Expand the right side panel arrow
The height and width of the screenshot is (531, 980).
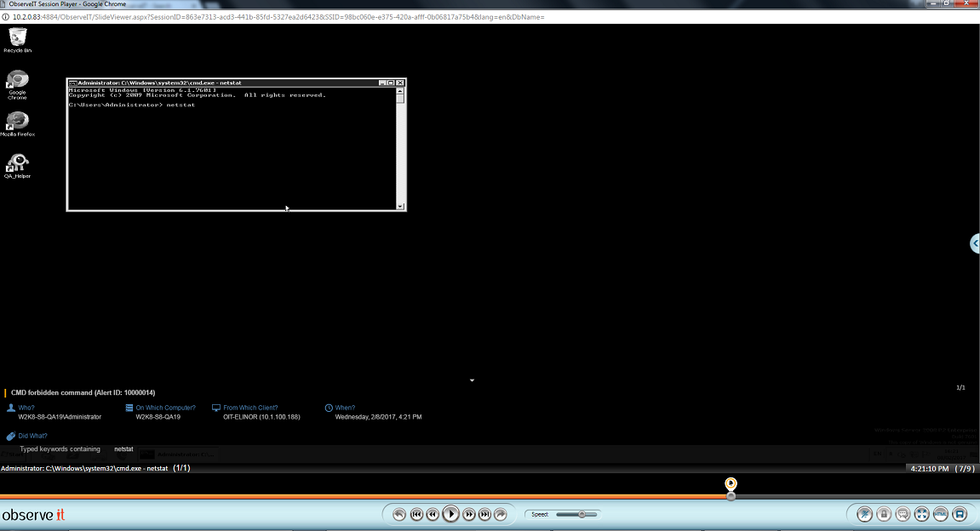[975, 244]
